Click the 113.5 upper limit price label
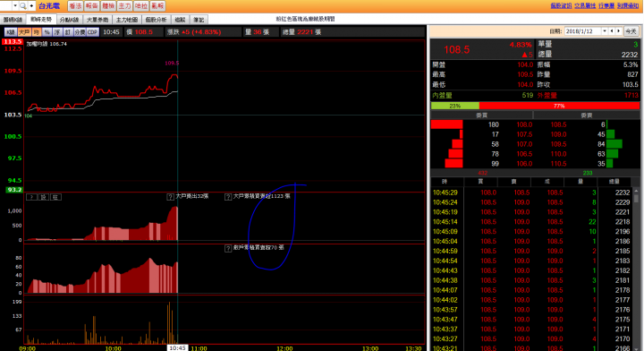644x351 pixels. click(x=13, y=41)
